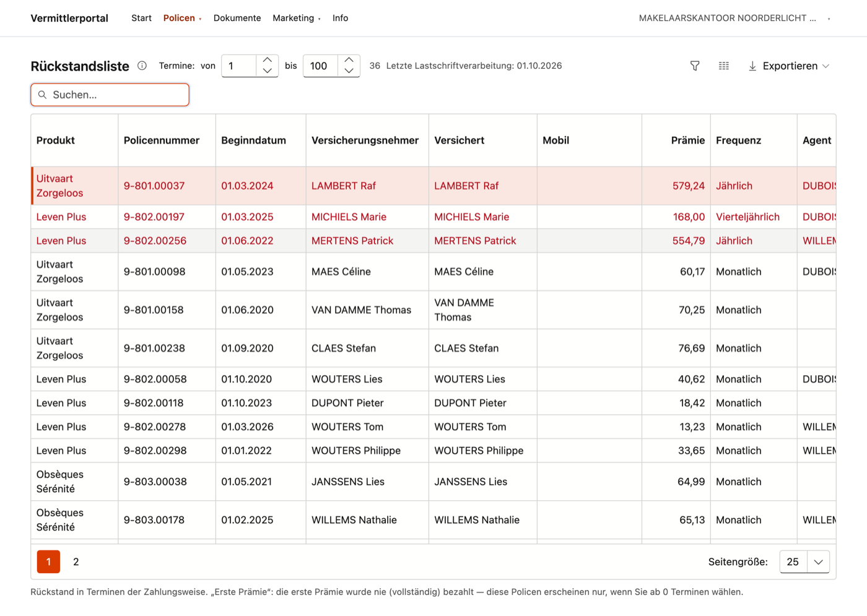This screenshot has width=867, height=616.
Task: Increase the 'von' Termine value
Action: point(268,60)
